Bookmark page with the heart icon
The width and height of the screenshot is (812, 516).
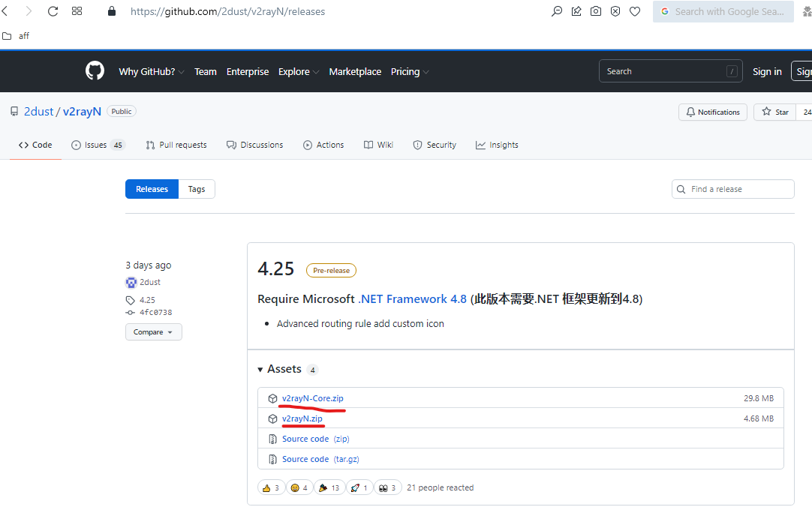[x=635, y=11]
